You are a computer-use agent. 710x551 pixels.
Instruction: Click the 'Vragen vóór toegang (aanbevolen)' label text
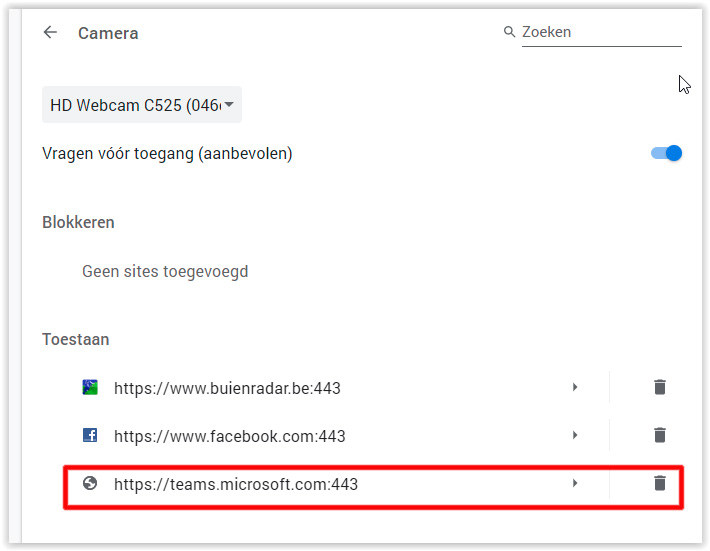click(x=167, y=153)
